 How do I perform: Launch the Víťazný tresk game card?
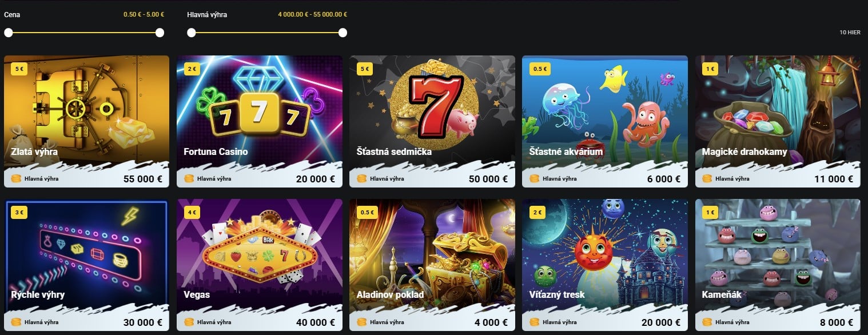[605, 265]
